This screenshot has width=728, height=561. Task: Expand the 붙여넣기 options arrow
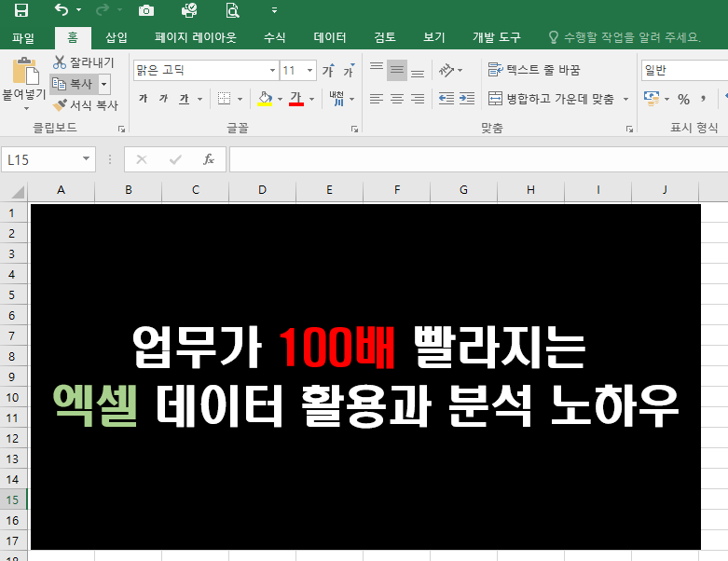(26, 109)
